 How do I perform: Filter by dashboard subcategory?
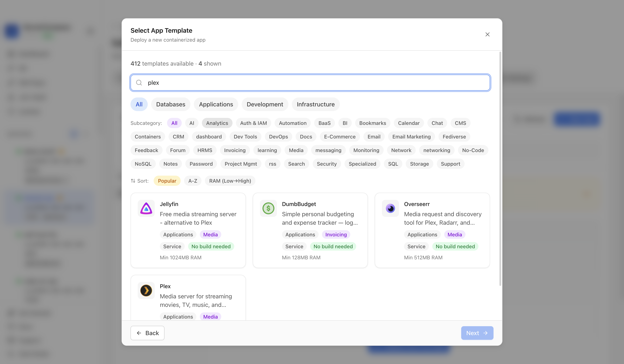point(209,137)
